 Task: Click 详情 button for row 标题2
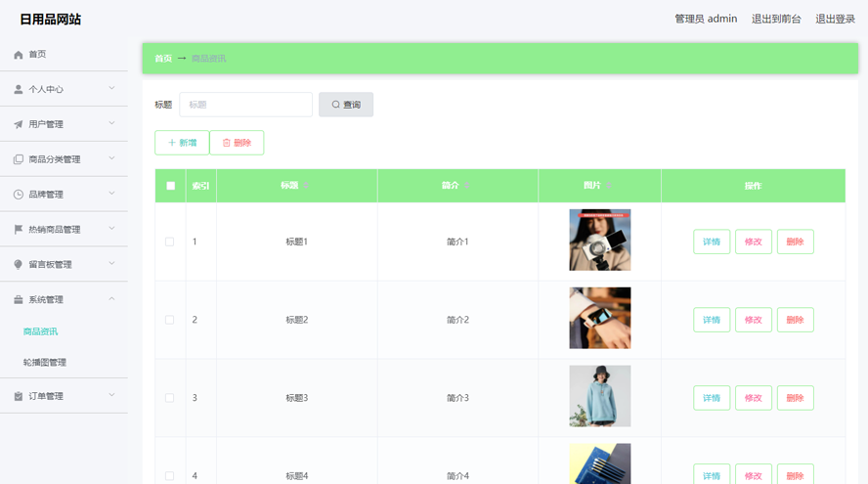coord(712,320)
